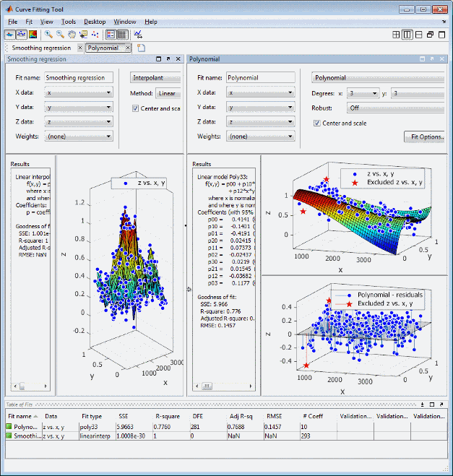Click the Exclude Outliers tool icon

pyautogui.click(x=95, y=34)
